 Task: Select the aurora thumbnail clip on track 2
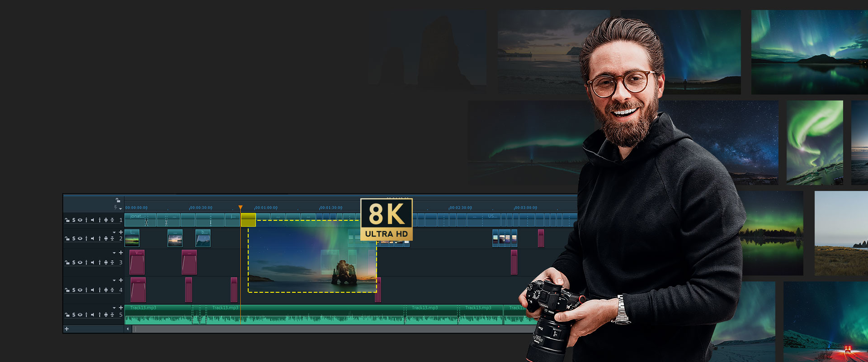click(132, 238)
